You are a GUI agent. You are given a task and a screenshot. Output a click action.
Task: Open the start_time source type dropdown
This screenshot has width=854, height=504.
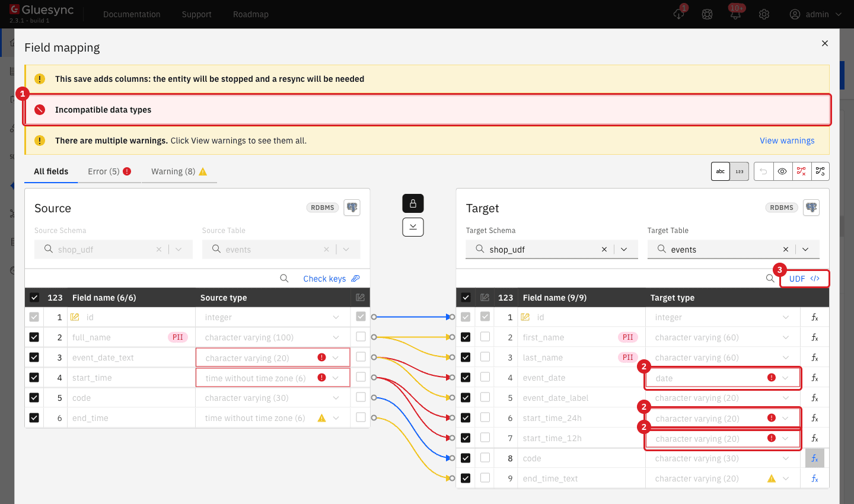(x=336, y=378)
